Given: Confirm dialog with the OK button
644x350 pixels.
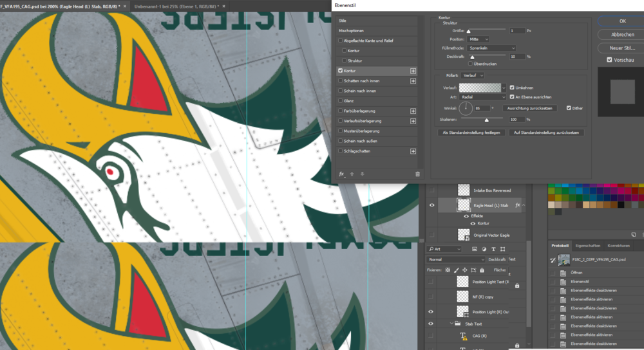Looking at the screenshot, I should 622,21.
